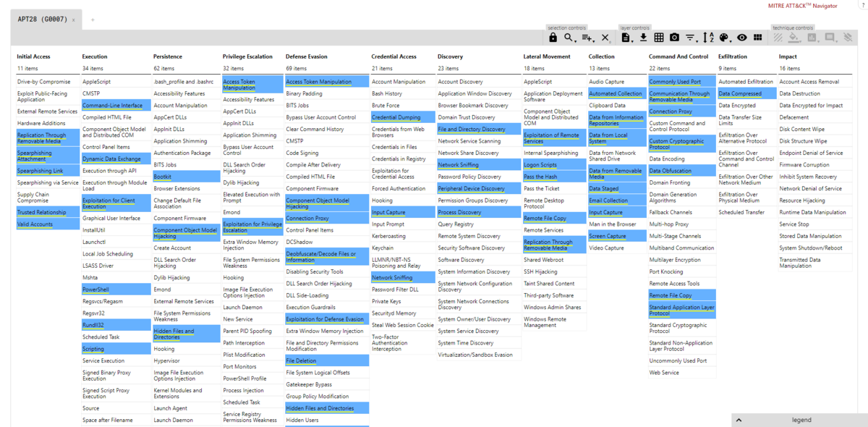
Task: Click the Persistence tactic header
Action: click(x=168, y=56)
